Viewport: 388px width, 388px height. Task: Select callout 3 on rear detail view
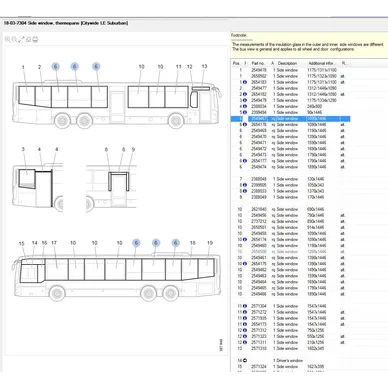pos(23,149)
